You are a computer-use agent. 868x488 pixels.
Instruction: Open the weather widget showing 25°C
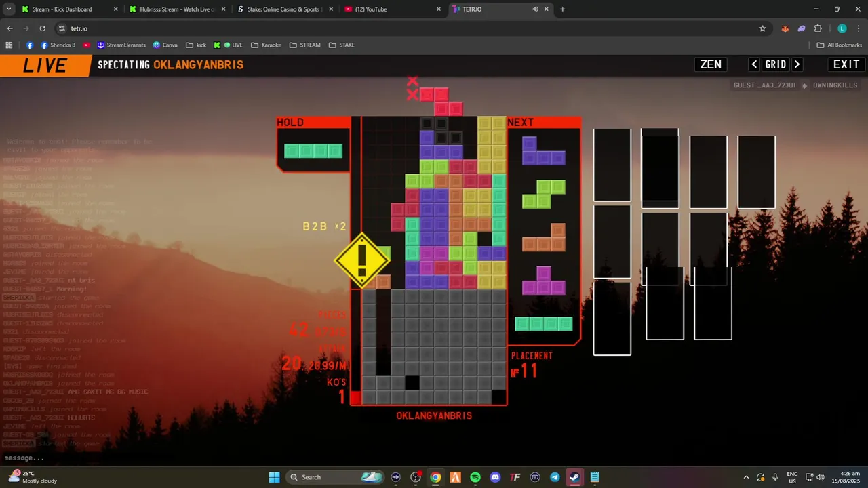coord(31,477)
